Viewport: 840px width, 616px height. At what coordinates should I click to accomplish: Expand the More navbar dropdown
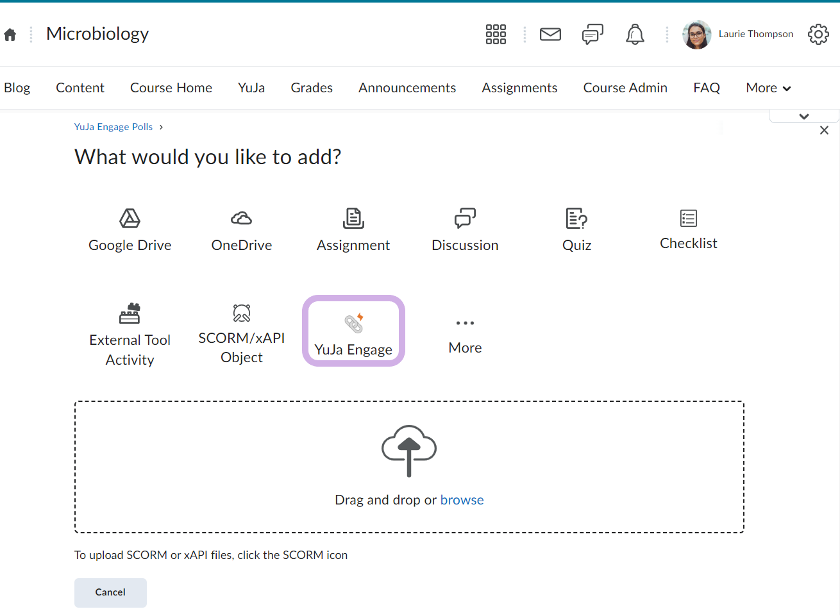tap(768, 88)
